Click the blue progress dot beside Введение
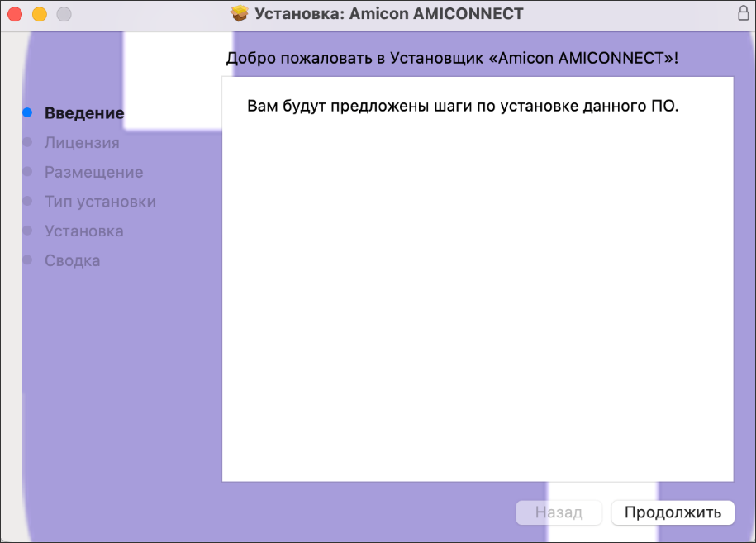Screen dimensions: 756x543 (x=30, y=112)
